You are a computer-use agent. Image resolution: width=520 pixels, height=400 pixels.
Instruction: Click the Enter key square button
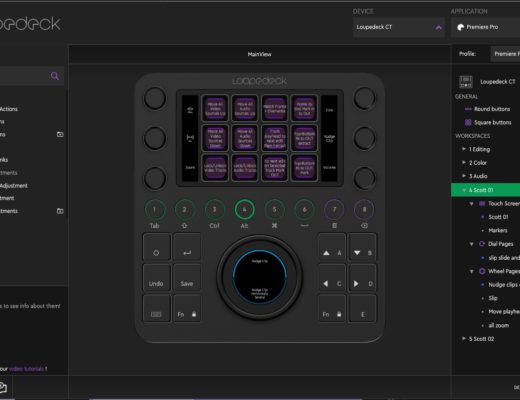coord(187,247)
